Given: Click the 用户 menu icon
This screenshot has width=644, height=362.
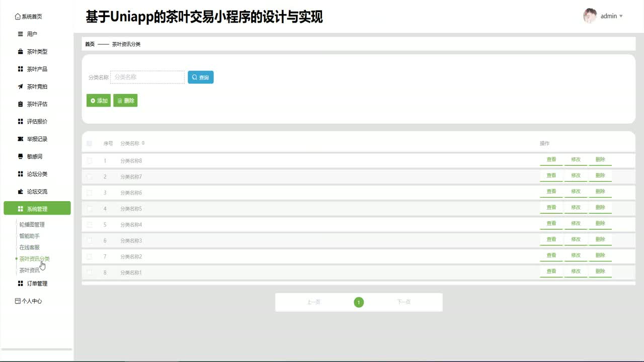Looking at the screenshot, I should click(21, 34).
